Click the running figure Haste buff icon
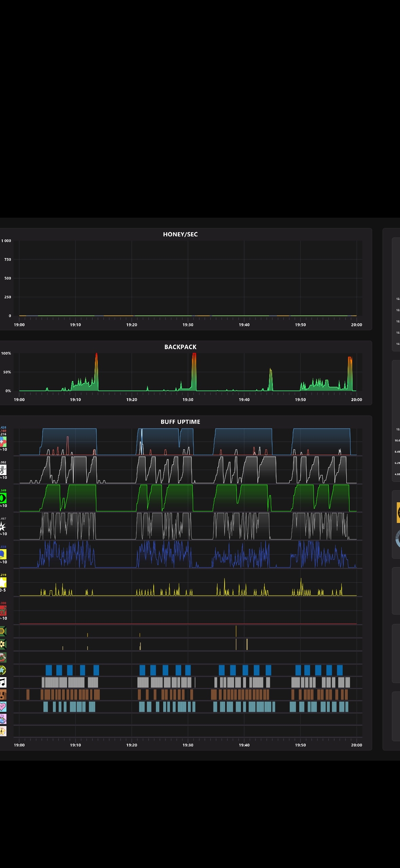 [3, 470]
